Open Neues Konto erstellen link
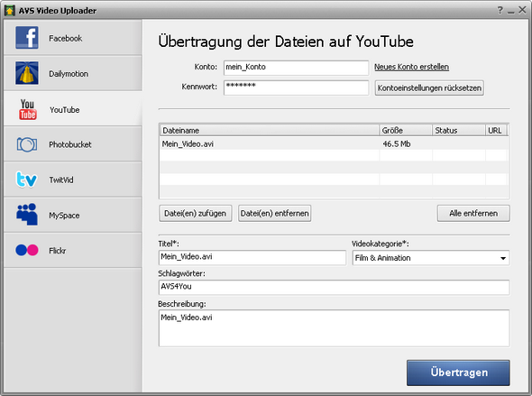 [x=411, y=67]
